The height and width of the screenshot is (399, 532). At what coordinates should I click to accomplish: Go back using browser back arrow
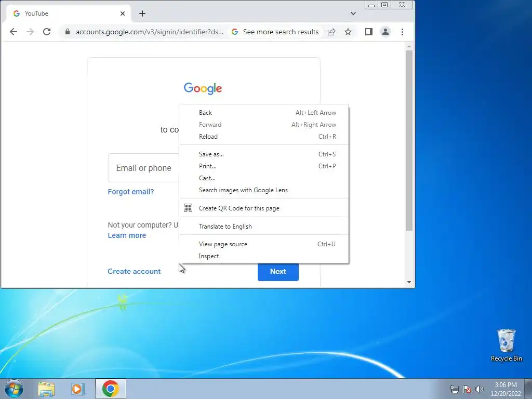(x=13, y=32)
